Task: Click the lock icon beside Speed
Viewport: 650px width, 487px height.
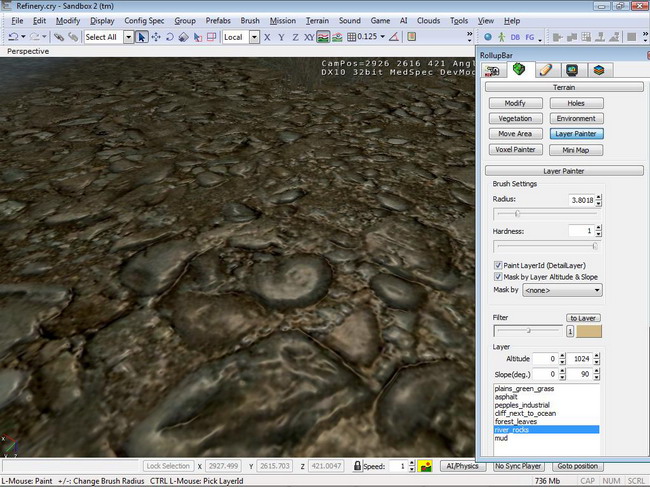Action: 357,466
